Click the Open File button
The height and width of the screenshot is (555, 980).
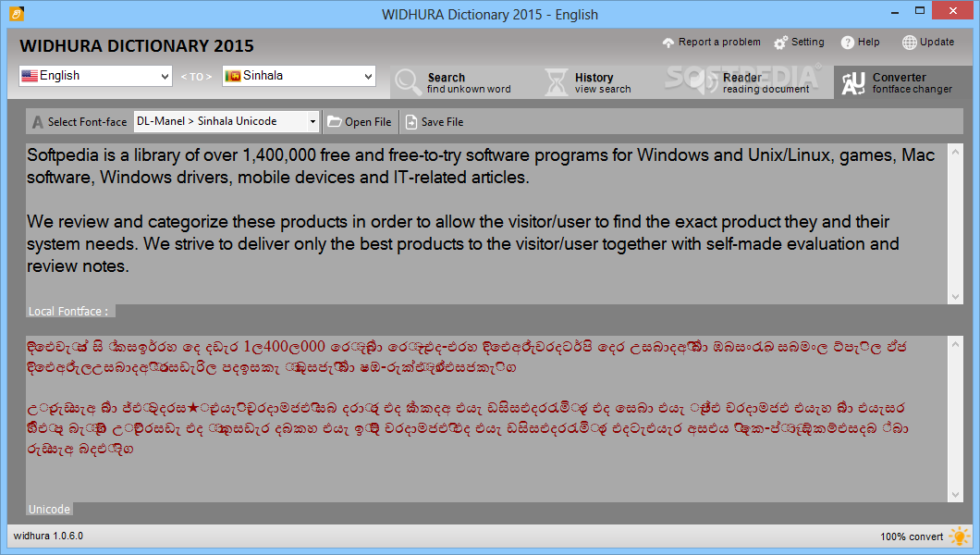360,122
